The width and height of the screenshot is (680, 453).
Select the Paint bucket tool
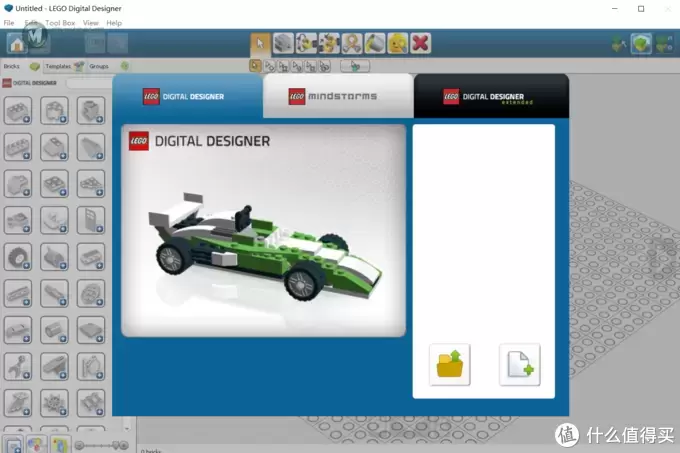point(375,43)
